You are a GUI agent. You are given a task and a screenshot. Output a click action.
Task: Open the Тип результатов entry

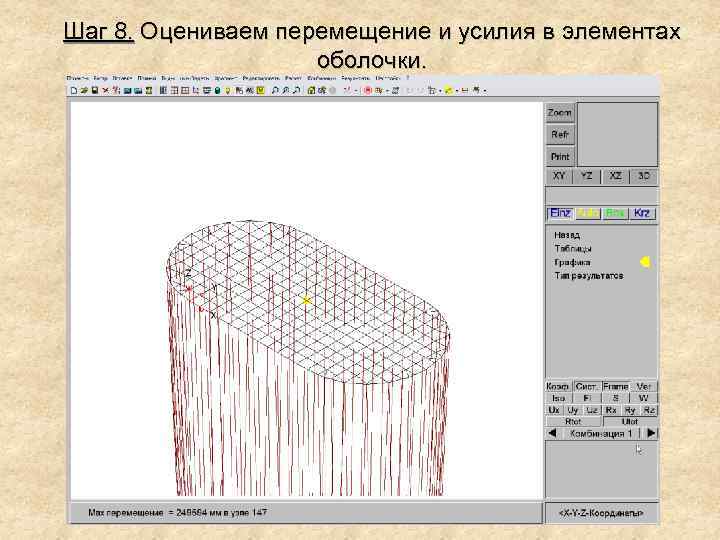pos(589,276)
